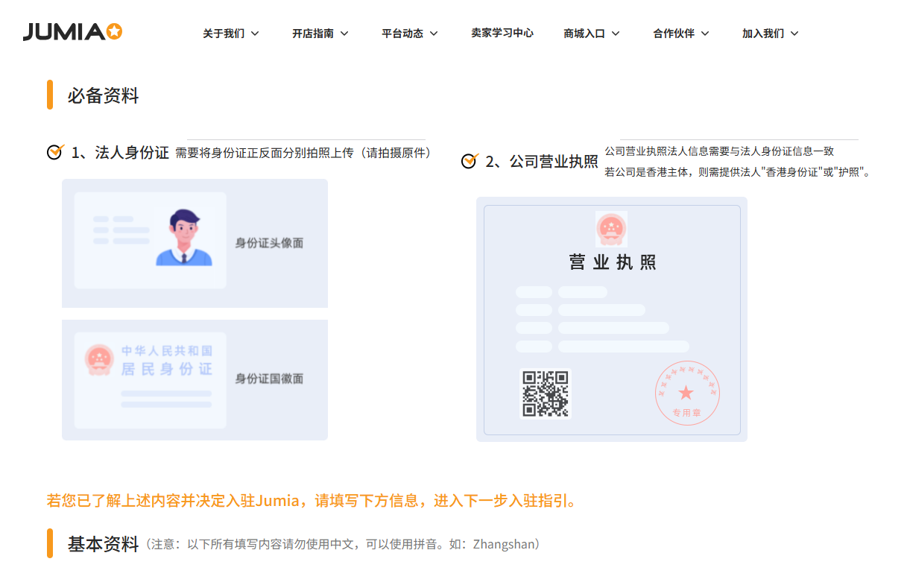This screenshot has height=588, width=907.
Task: Click the 居民身份证 text on the ID card
Action: coord(167,369)
